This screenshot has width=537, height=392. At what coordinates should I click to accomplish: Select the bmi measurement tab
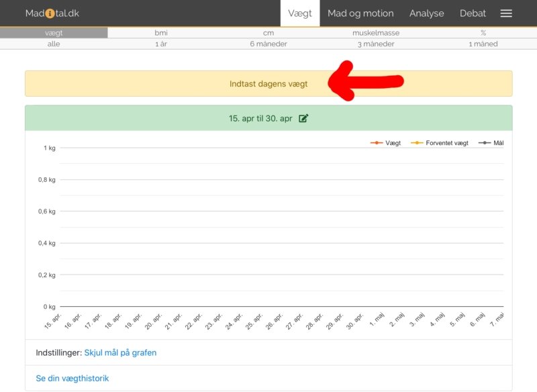pyautogui.click(x=161, y=32)
